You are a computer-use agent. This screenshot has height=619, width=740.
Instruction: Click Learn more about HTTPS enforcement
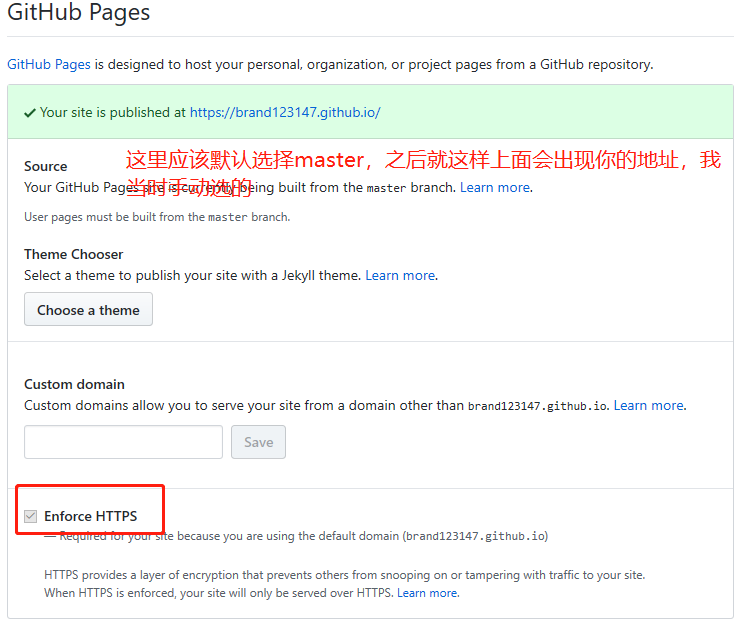[x=427, y=593]
